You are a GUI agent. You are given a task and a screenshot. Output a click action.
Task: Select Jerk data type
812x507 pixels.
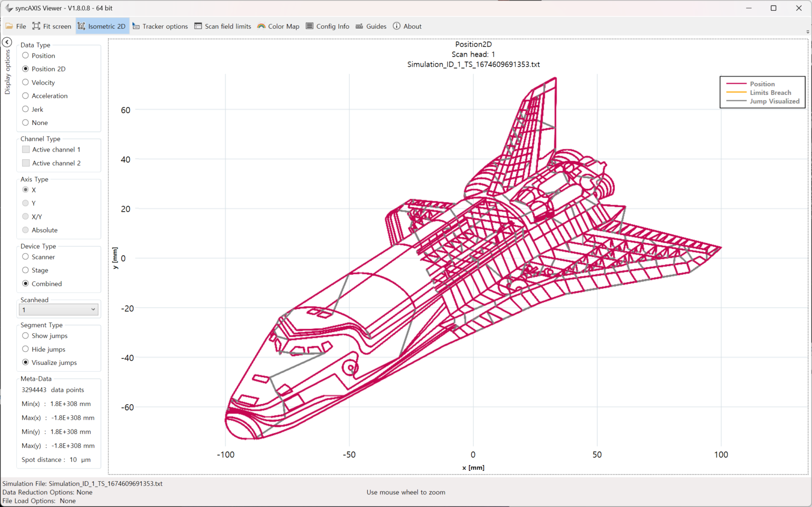tap(25, 109)
